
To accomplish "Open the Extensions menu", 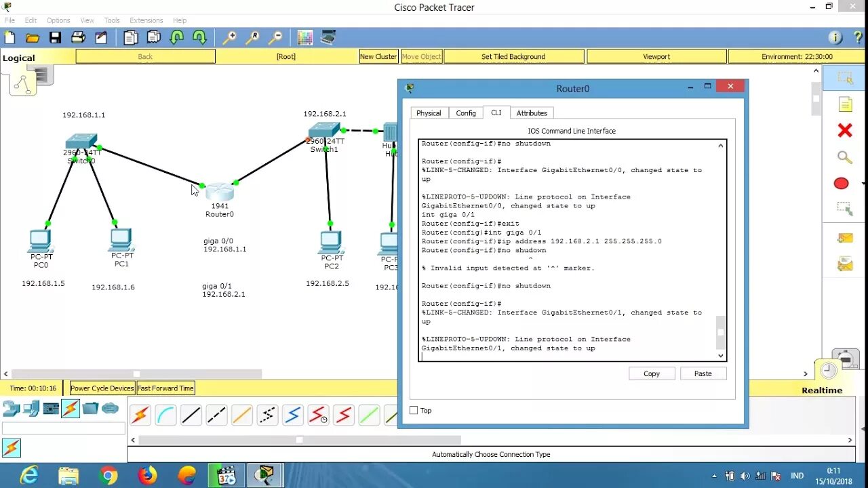I will coord(146,20).
